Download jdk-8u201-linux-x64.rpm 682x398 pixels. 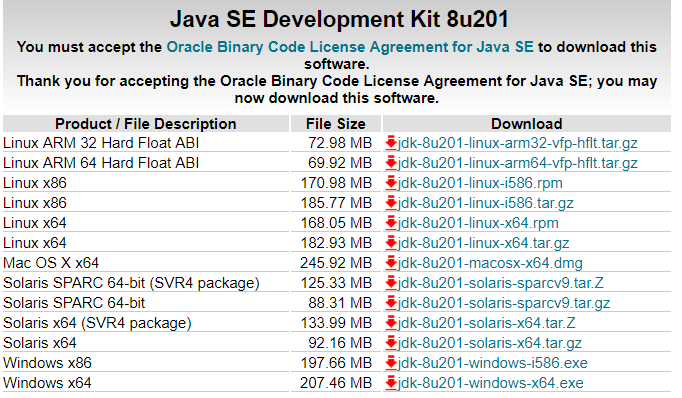pyautogui.click(x=478, y=223)
